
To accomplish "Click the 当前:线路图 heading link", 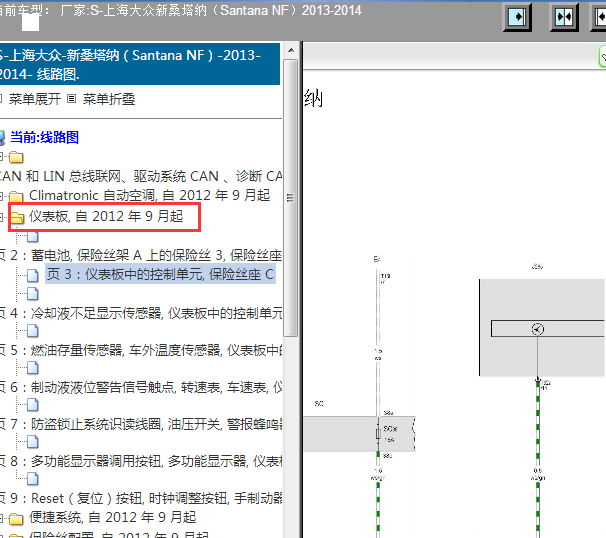I will 44,138.
